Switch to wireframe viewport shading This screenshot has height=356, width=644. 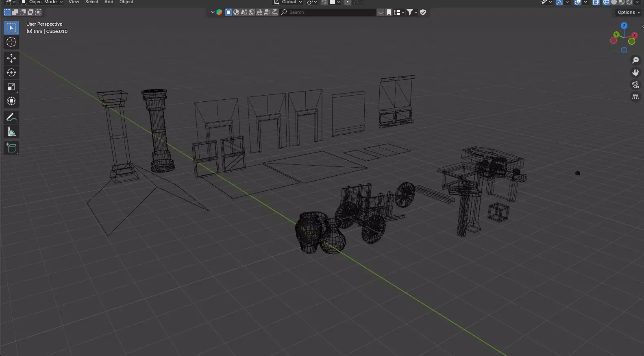tap(606, 2)
